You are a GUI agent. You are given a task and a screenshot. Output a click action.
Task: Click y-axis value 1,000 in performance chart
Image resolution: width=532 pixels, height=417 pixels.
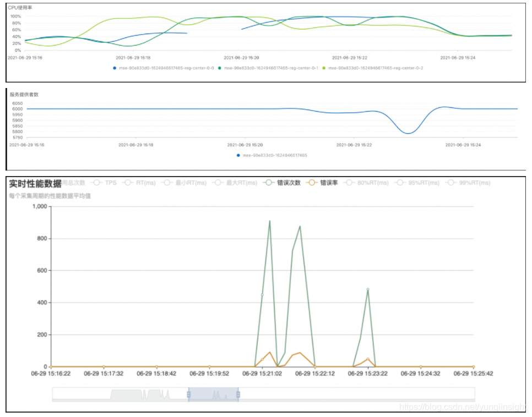pyautogui.click(x=40, y=206)
